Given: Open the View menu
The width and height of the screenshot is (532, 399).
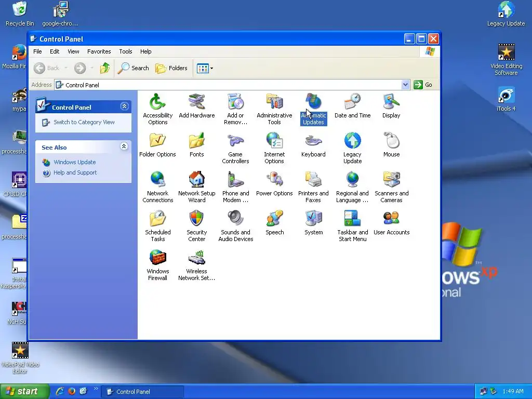Looking at the screenshot, I should tap(73, 51).
